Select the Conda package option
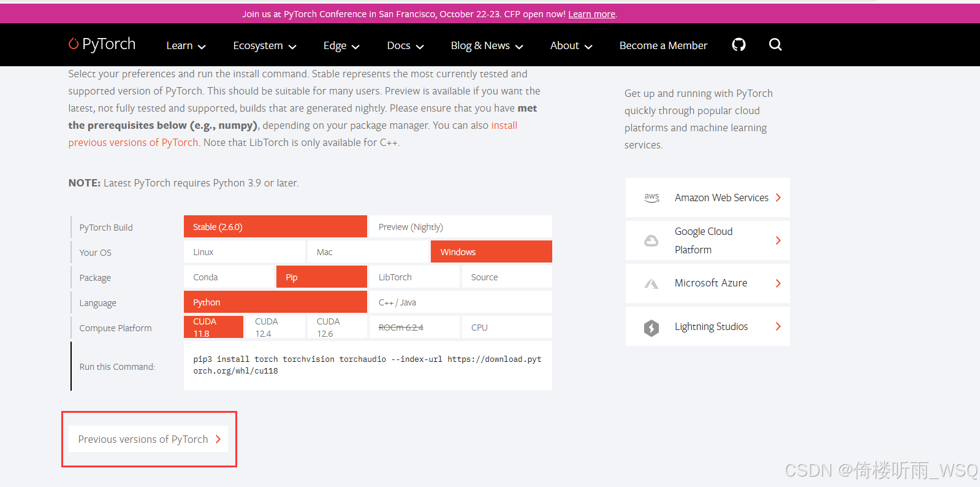980x487 pixels. [x=229, y=277]
